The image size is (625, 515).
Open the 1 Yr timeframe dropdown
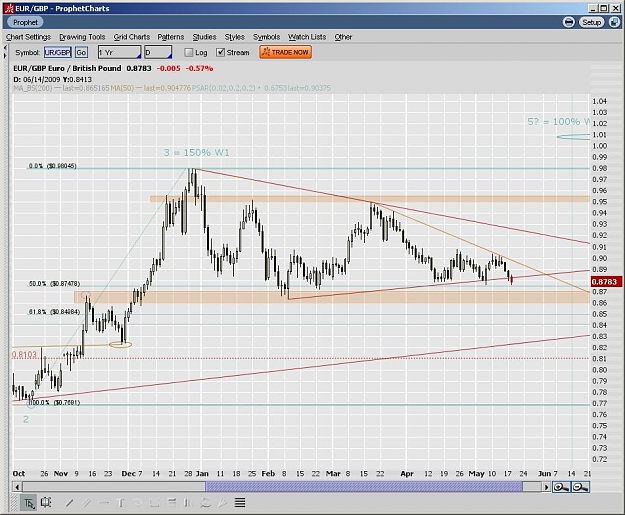point(120,52)
